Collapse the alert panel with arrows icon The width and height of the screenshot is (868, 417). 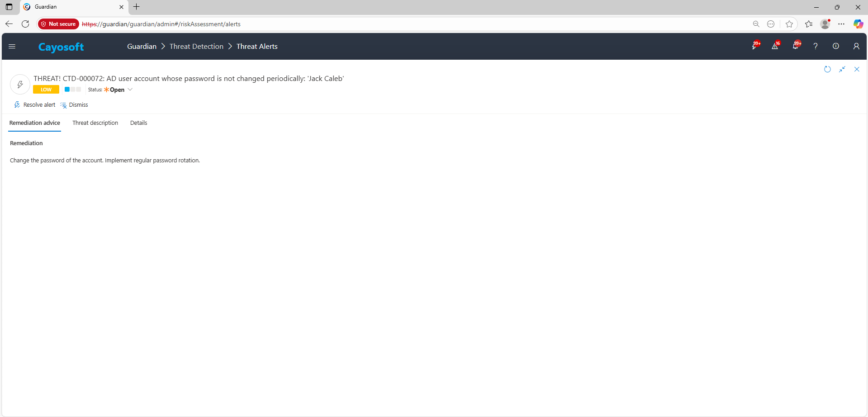(x=842, y=69)
